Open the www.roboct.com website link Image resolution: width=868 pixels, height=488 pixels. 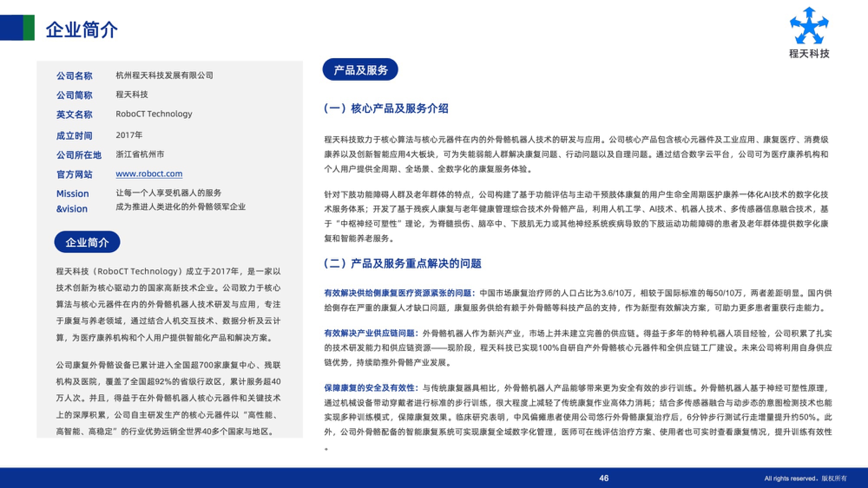tap(149, 174)
